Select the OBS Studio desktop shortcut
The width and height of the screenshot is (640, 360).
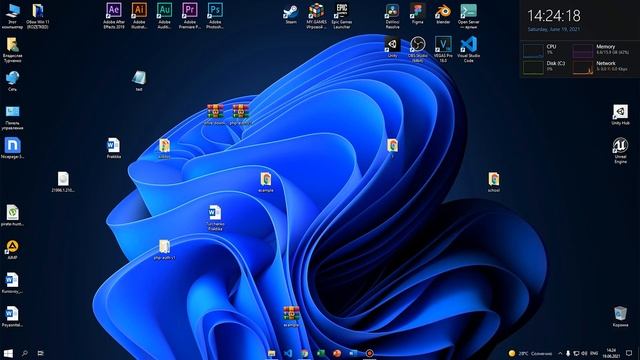pos(418,49)
